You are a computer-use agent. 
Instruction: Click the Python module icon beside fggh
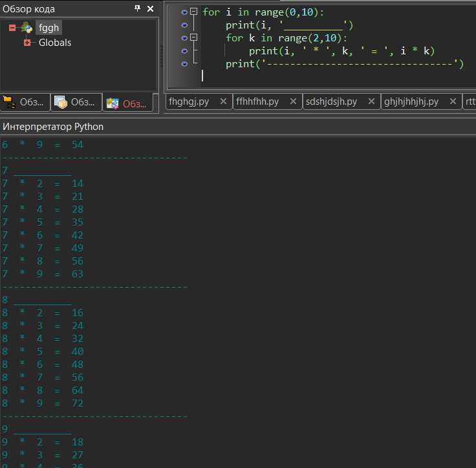point(27,28)
